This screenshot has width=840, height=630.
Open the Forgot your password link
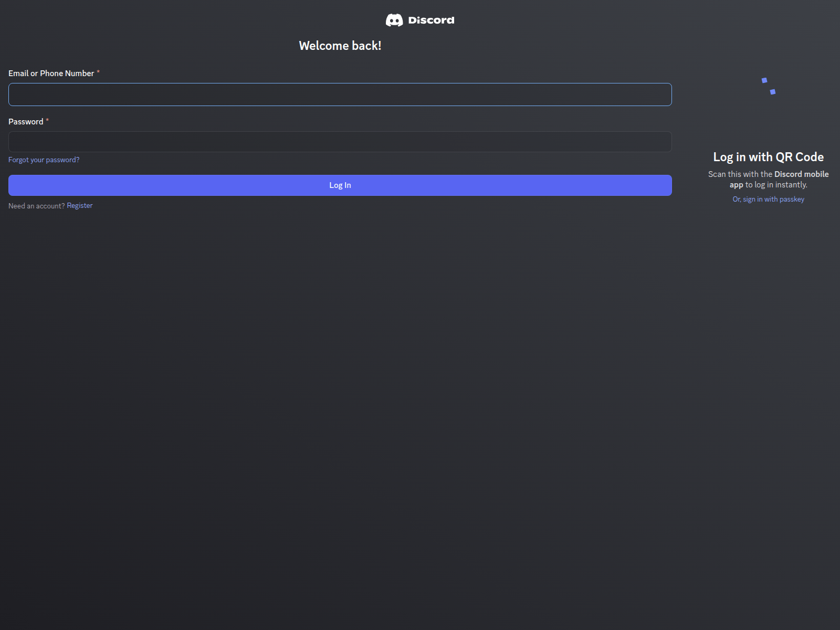[x=44, y=160]
